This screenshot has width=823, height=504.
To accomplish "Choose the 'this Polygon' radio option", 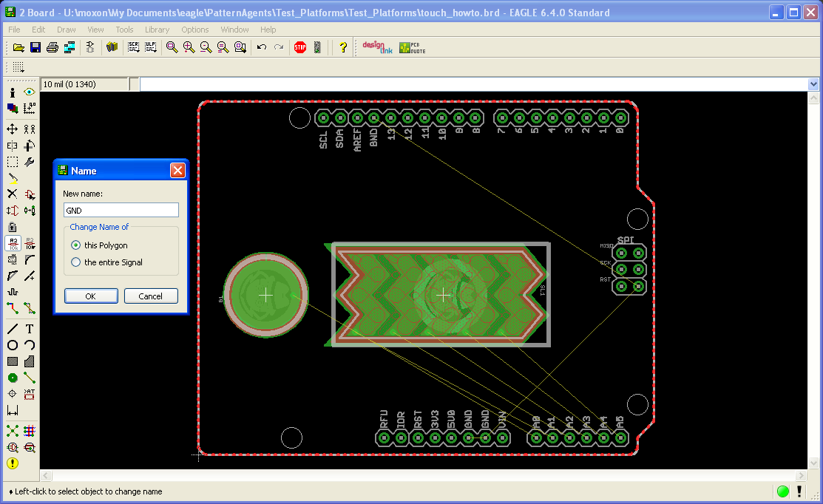I will pos(76,245).
